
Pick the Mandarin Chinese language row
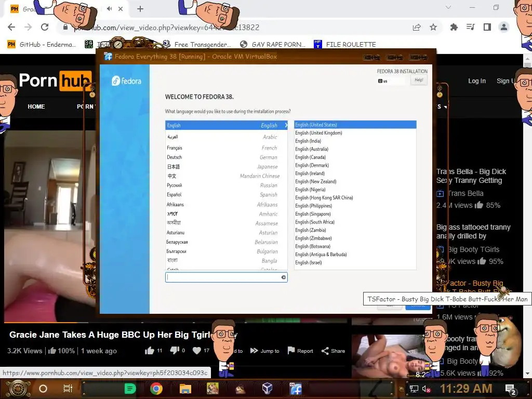(227, 176)
